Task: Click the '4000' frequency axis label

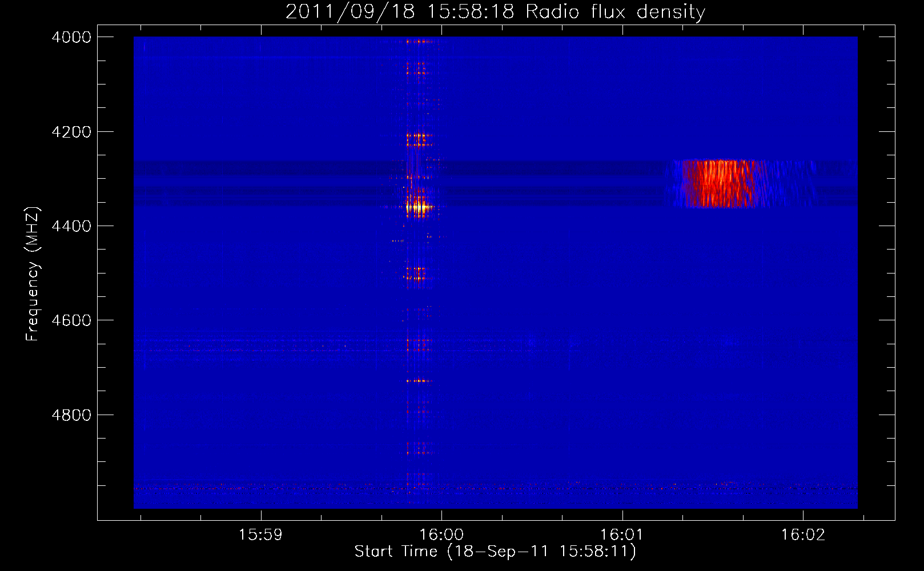Action: 71,37
